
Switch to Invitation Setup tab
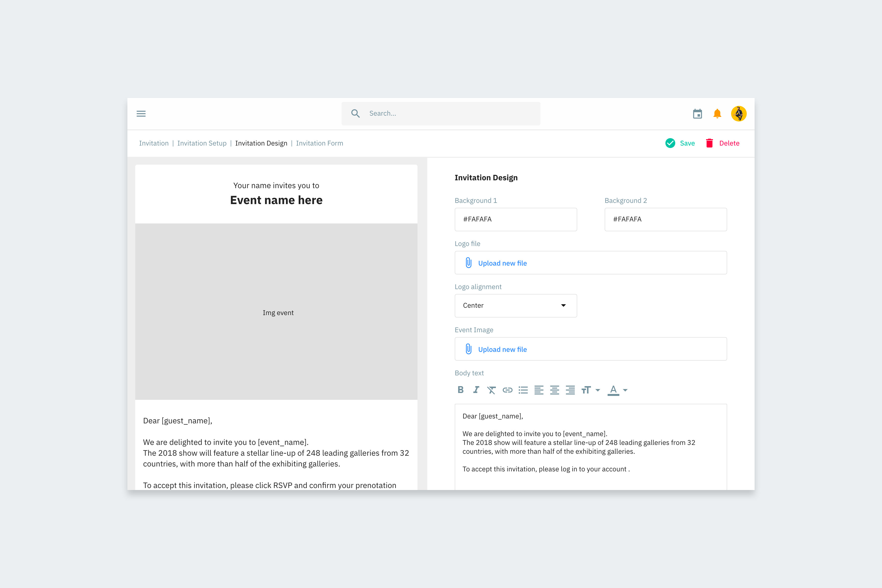tap(202, 143)
